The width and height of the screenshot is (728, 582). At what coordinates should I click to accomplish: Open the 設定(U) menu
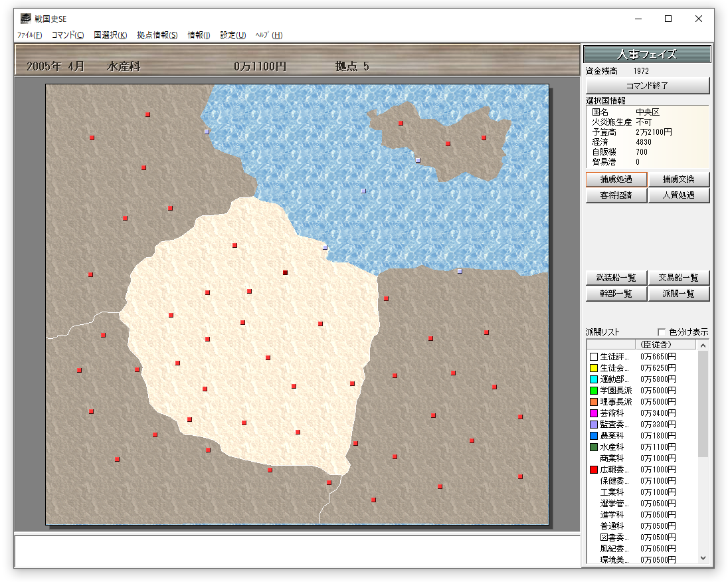[x=233, y=35]
